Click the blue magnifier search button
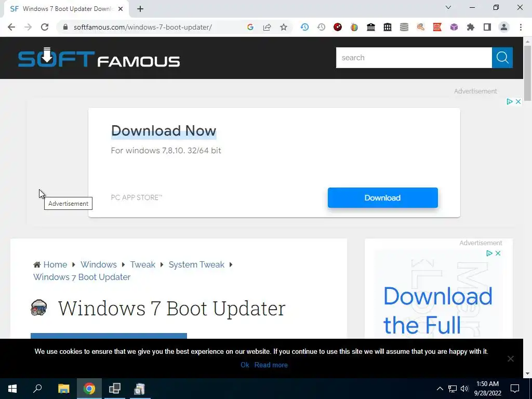Screen dimensions: 532x399 [x=502, y=58]
